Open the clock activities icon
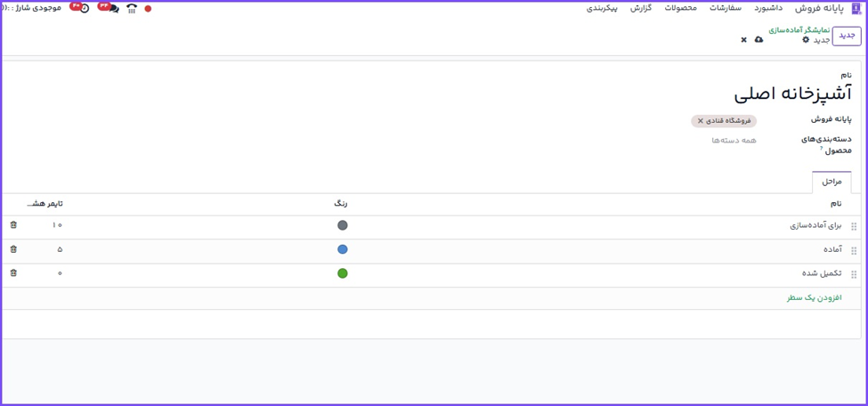 point(85,9)
